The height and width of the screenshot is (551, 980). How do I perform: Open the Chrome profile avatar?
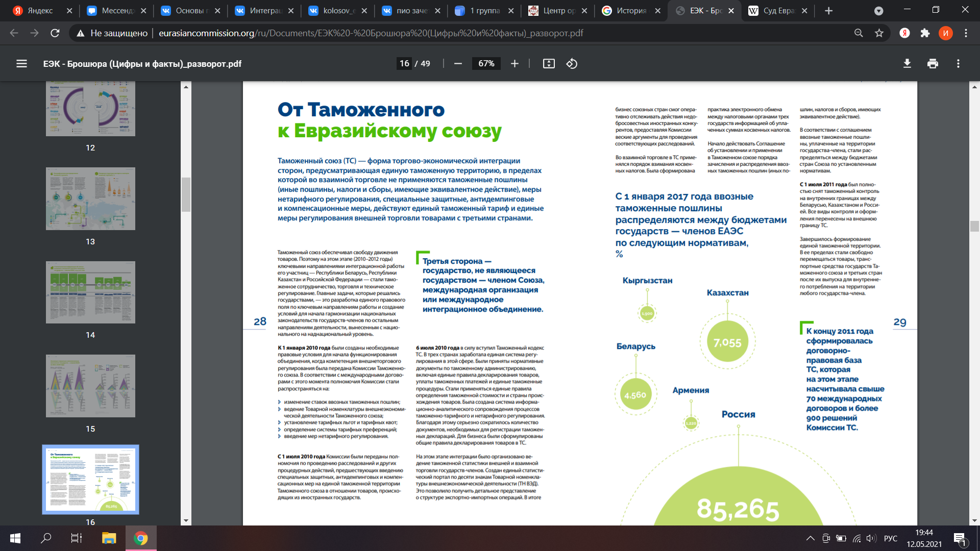(945, 33)
